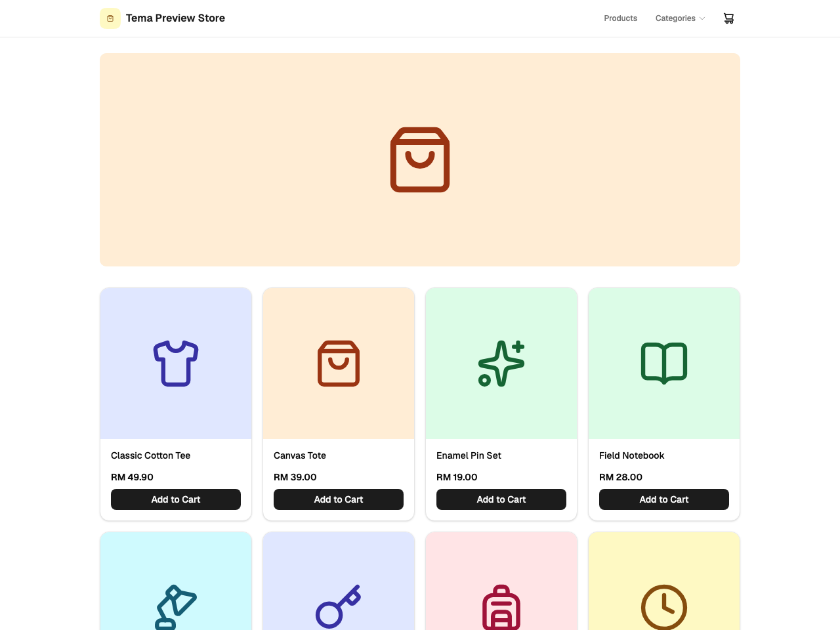Expand the Categories dropdown menu
840x630 pixels.
(x=680, y=18)
